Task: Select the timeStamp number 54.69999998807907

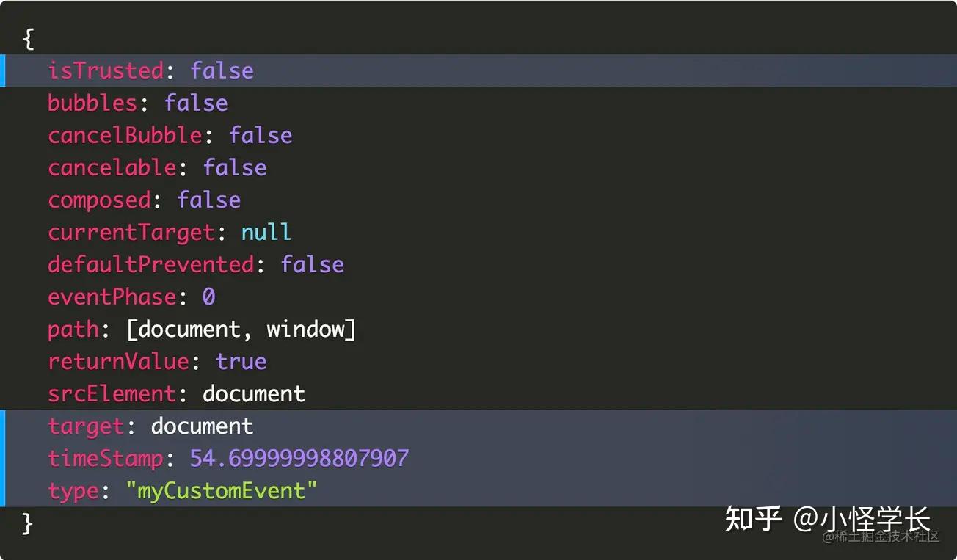Action: [299, 458]
